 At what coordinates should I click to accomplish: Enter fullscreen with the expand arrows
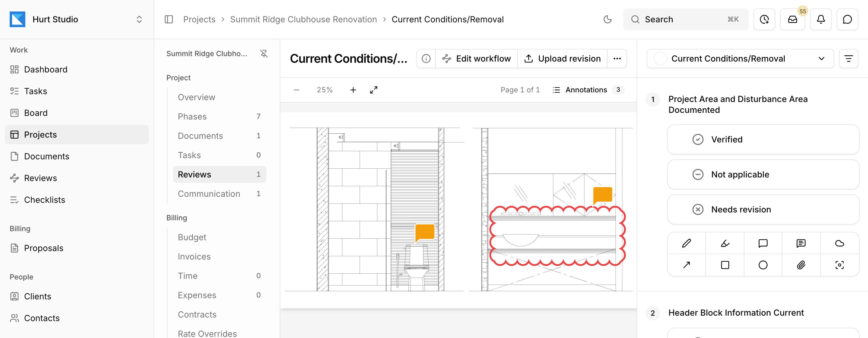(374, 90)
